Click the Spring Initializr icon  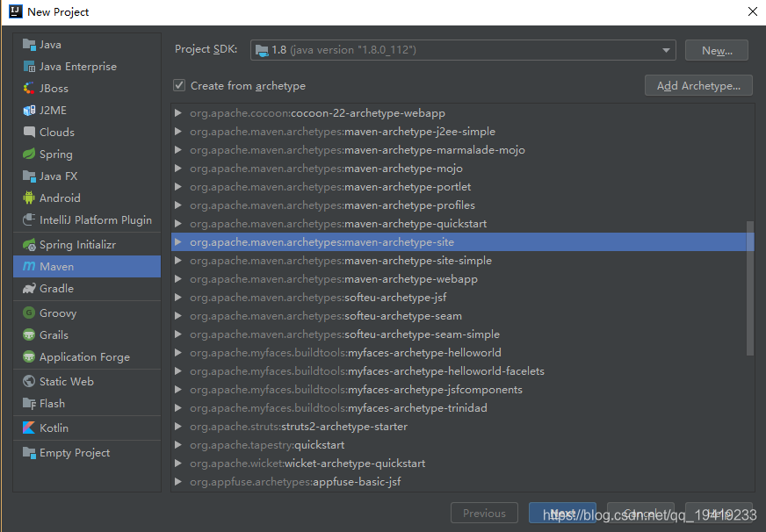pos(29,245)
